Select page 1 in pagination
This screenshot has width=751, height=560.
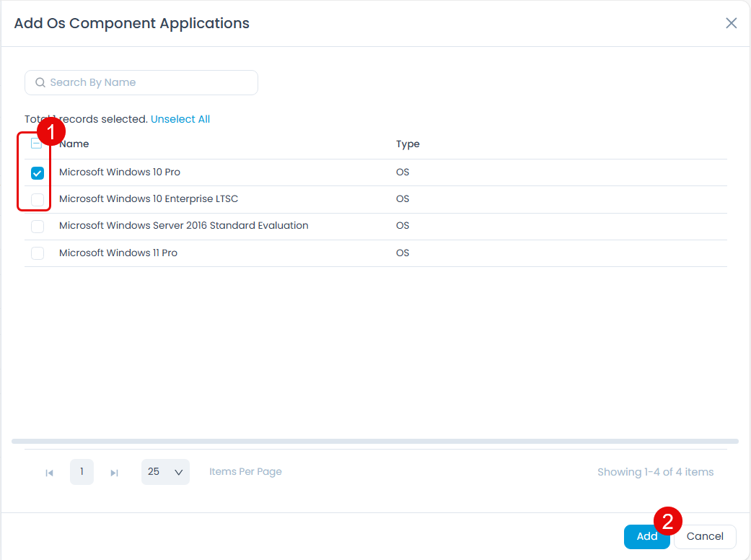[x=82, y=472]
